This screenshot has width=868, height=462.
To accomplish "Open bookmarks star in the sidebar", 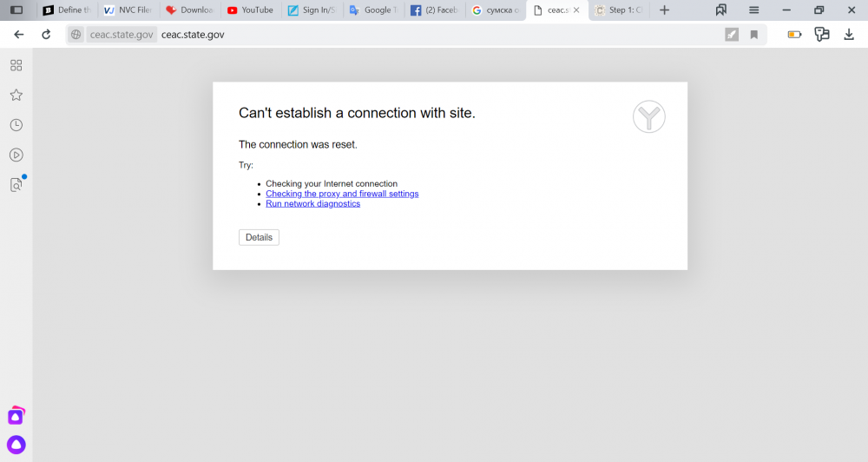I will point(16,96).
